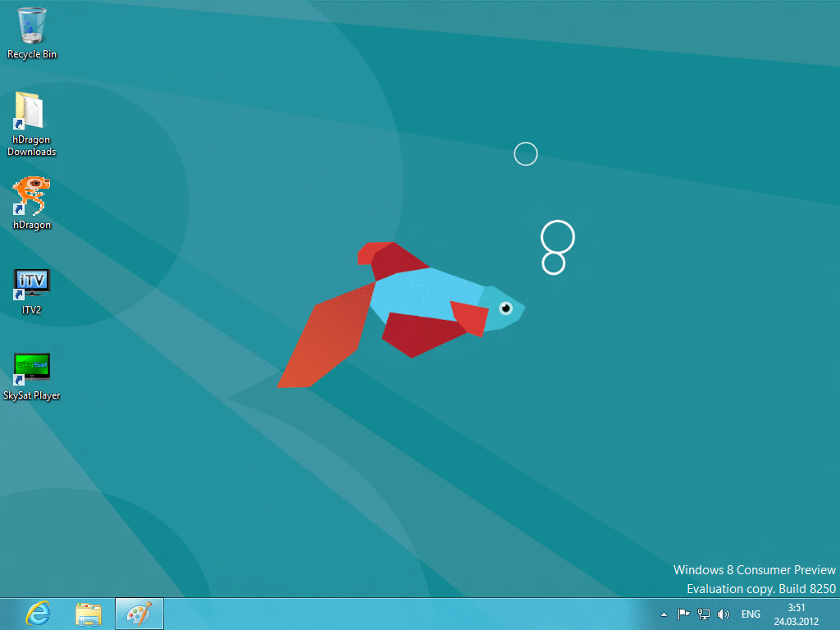Open volume speaker tray icon
Image resolution: width=840 pixels, height=630 pixels.
click(x=724, y=614)
